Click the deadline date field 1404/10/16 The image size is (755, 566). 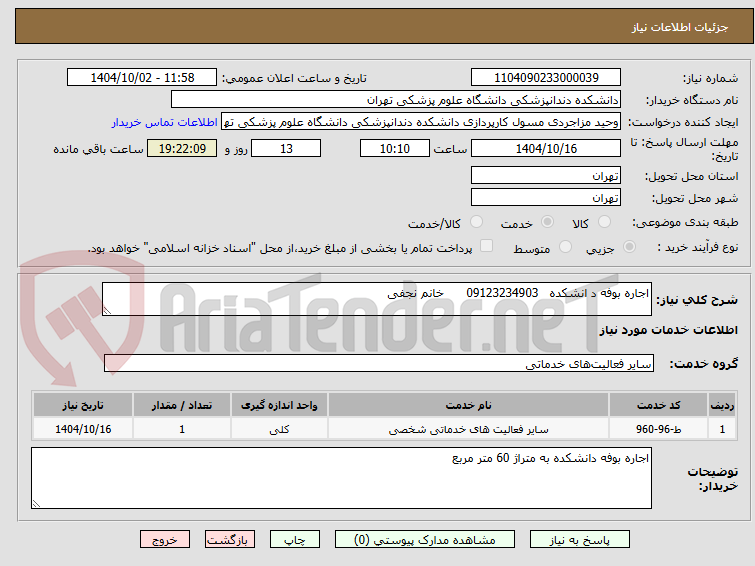tap(546, 148)
